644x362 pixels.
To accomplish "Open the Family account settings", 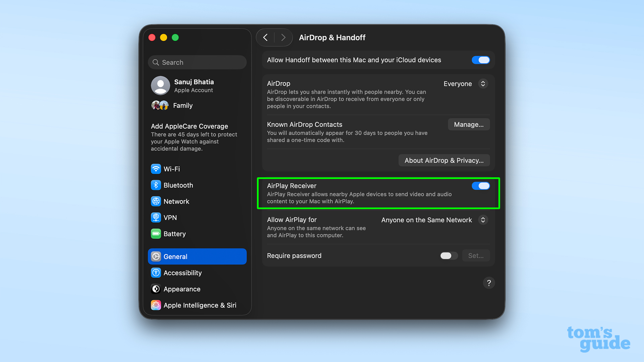I will coord(182,105).
